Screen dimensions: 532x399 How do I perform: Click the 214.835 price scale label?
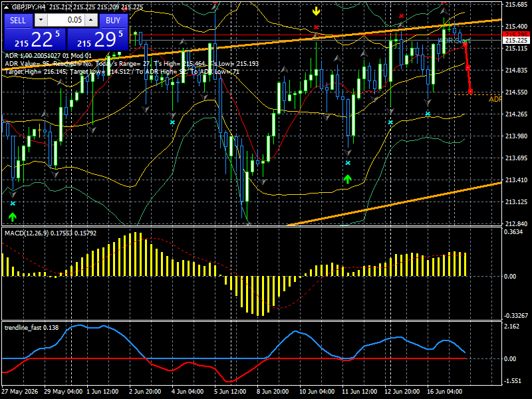(517, 70)
